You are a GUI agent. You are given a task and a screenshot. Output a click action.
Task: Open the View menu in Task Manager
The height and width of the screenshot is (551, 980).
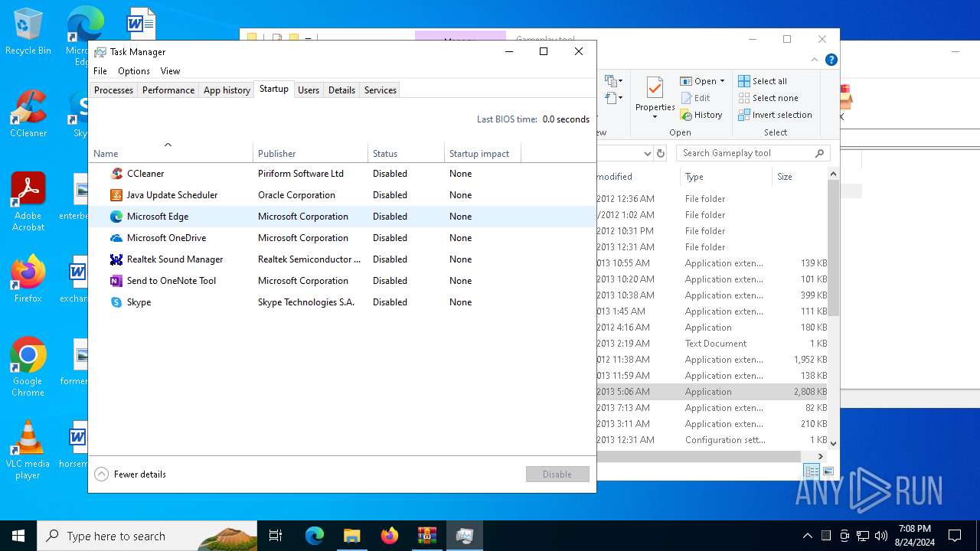[x=170, y=71]
